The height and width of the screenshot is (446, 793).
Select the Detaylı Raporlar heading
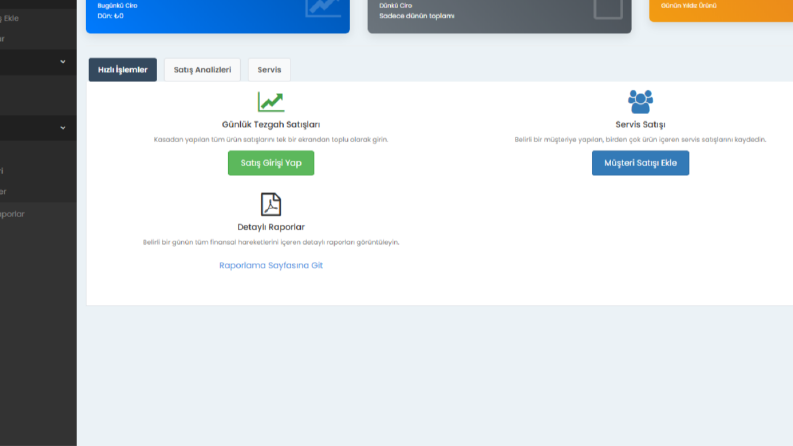(271, 227)
